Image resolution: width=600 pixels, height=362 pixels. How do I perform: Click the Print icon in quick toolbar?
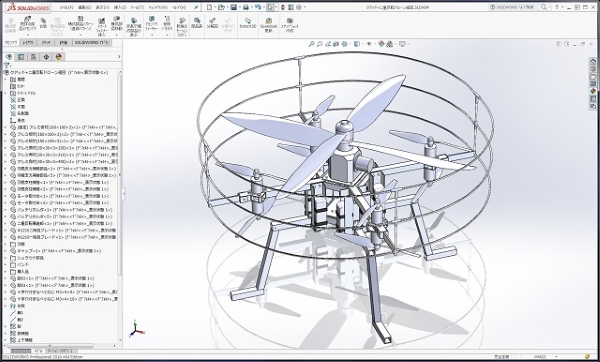246,7
